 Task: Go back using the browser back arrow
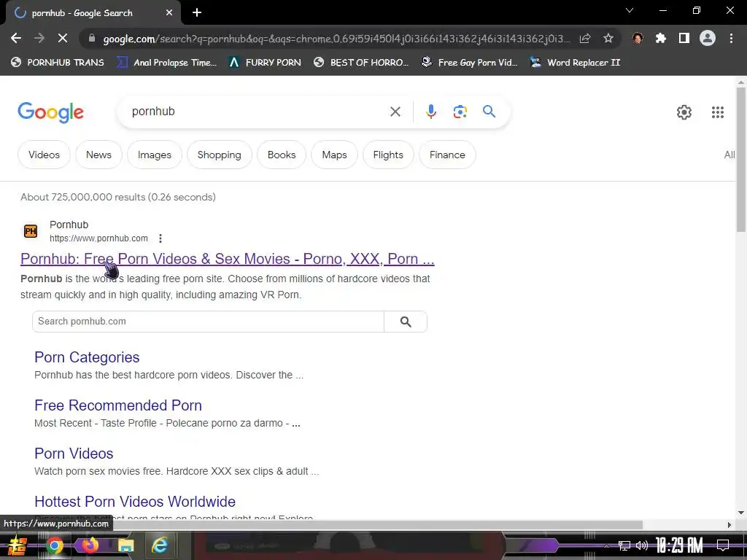tap(16, 38)
